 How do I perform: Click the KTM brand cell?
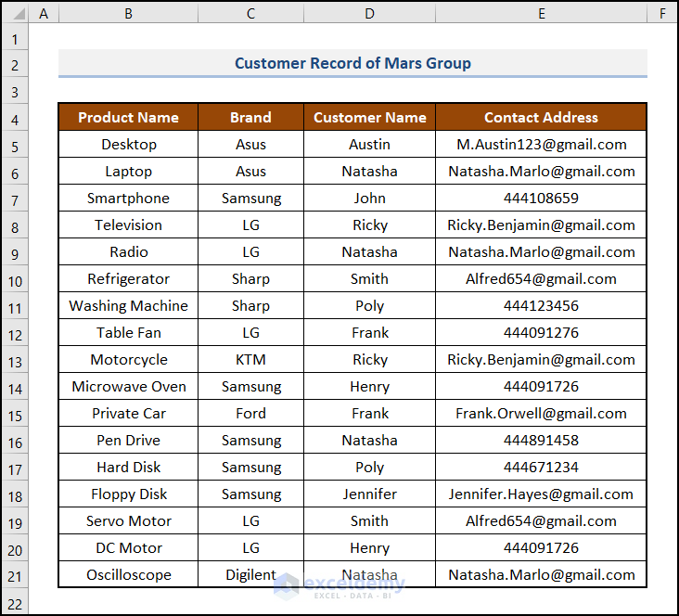coord(250,360)
